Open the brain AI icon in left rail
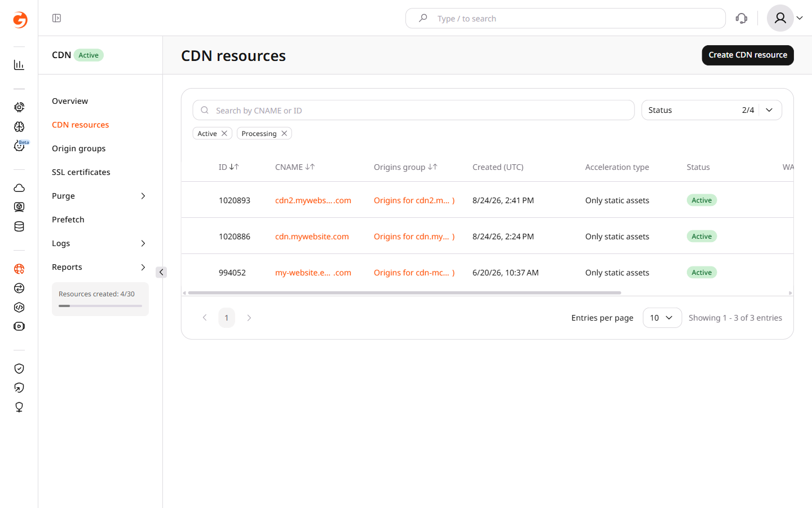812x508 pixels. click(x=19, y=126)
